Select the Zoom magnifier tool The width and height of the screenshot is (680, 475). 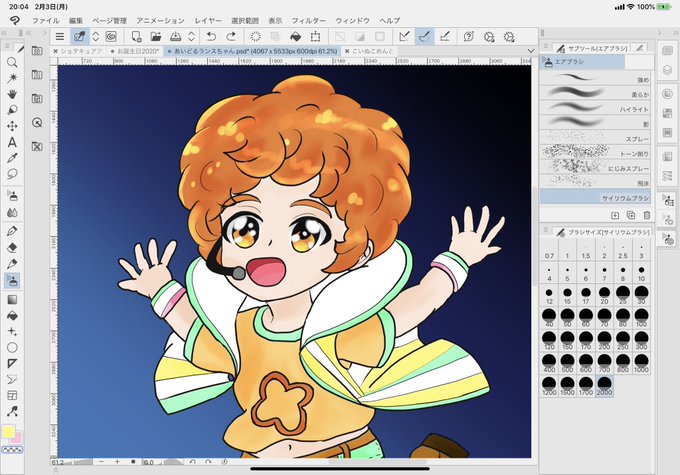coord(12,62)
